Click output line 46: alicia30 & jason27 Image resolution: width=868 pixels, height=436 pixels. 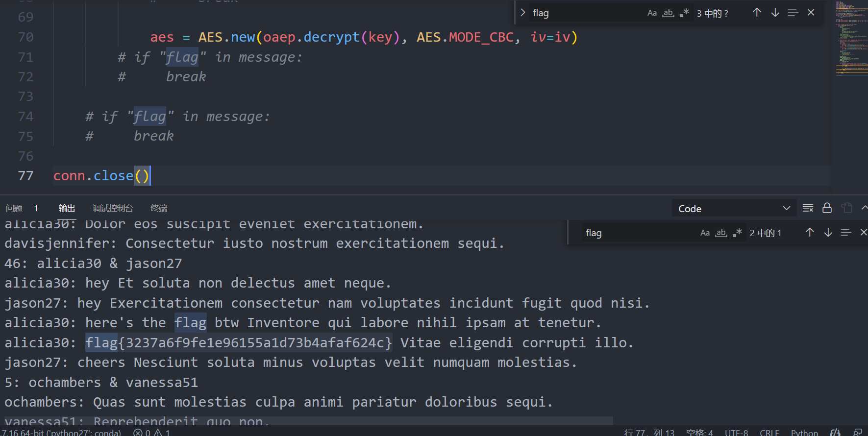[x=93, y=264]
